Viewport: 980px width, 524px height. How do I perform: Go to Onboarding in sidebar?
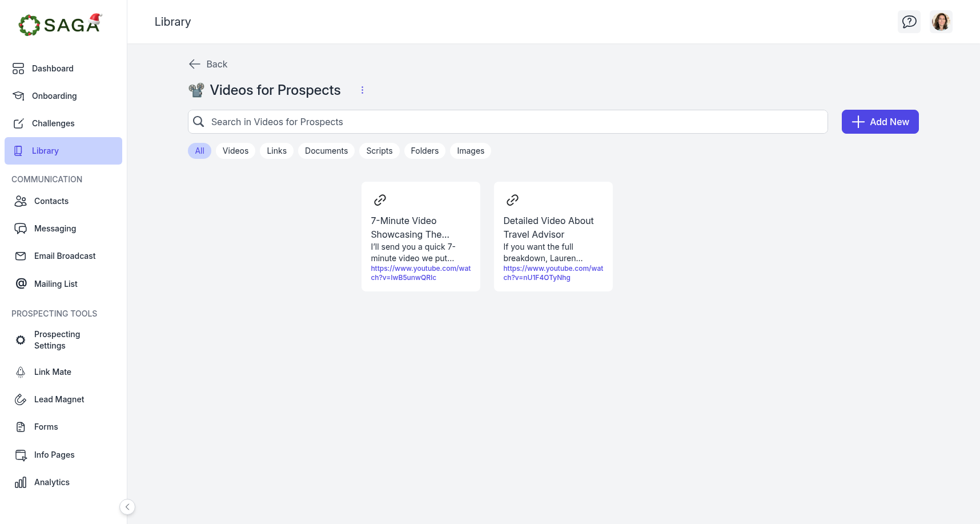[x=54, y=96]
